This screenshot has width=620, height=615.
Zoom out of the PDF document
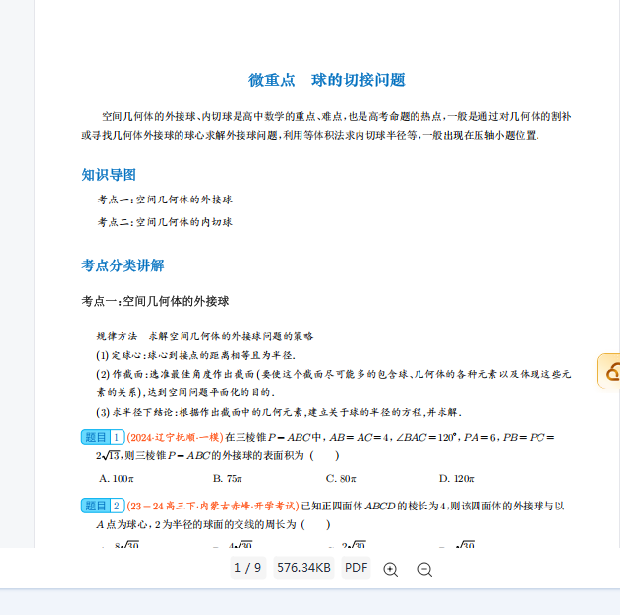tap(424, 569)
